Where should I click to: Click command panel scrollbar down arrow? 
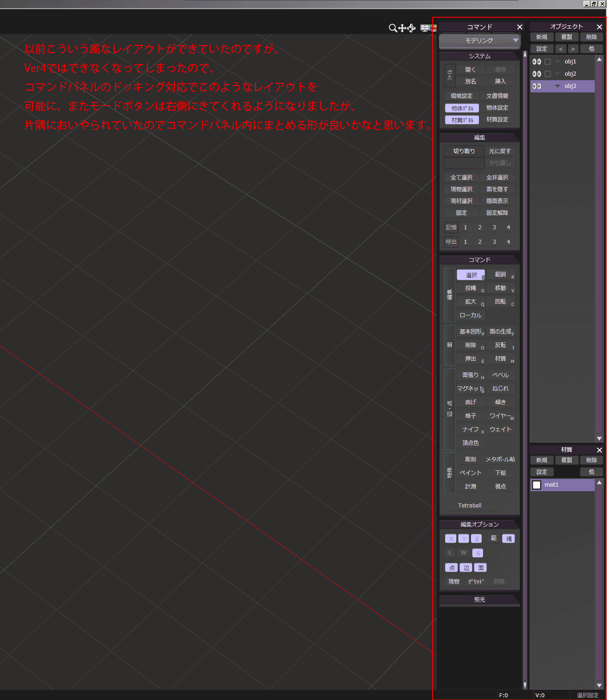[x=525, y=686]
